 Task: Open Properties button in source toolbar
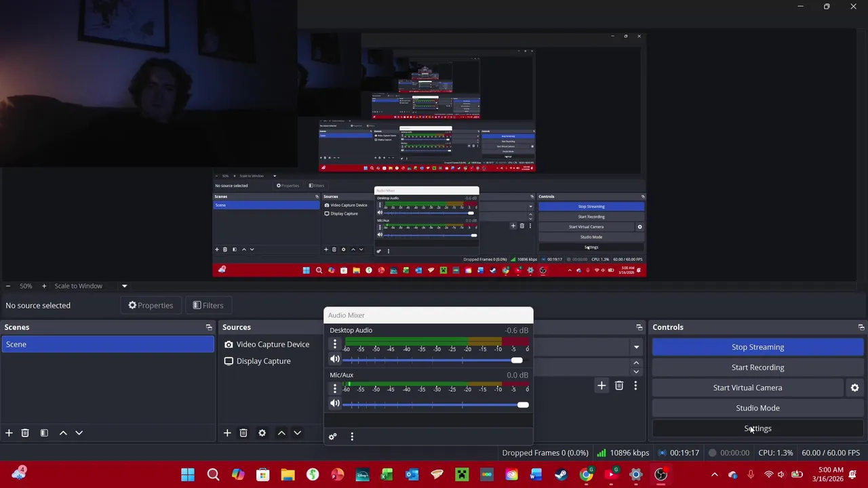click(x=151, y=306)
